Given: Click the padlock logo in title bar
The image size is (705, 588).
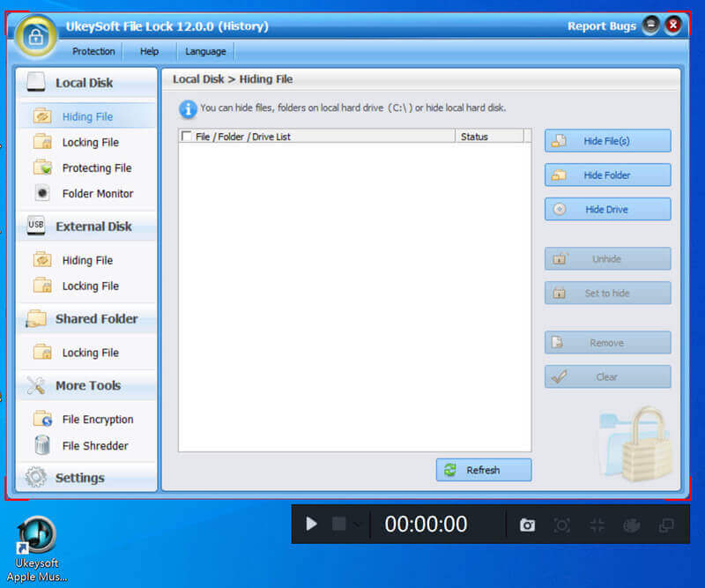Looking at the screenshot, I should 35,36.
